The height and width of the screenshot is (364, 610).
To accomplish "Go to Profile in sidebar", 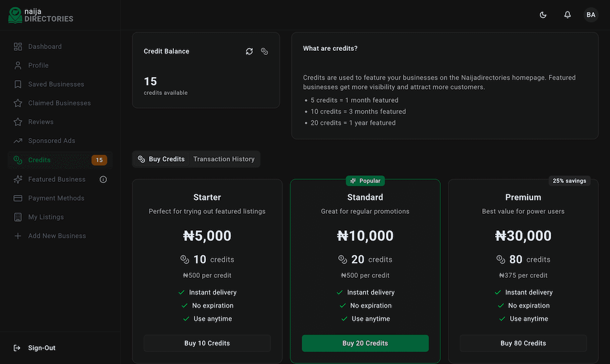I will (x=38, y=65).
